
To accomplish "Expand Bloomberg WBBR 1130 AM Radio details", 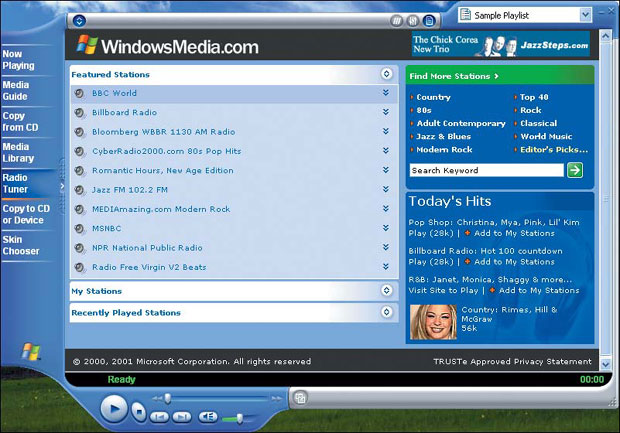I will [x=386, y=131].
